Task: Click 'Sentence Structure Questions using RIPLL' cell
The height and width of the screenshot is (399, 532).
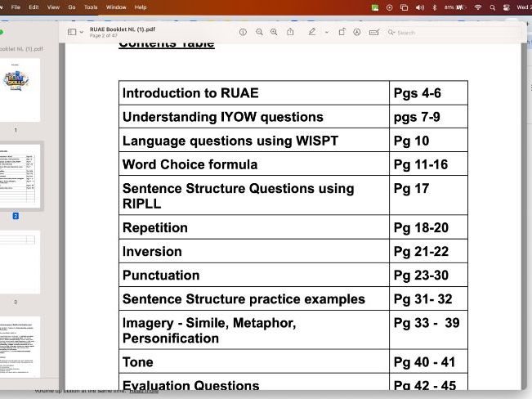Action: pyautogui.click(x=254, y=195)
